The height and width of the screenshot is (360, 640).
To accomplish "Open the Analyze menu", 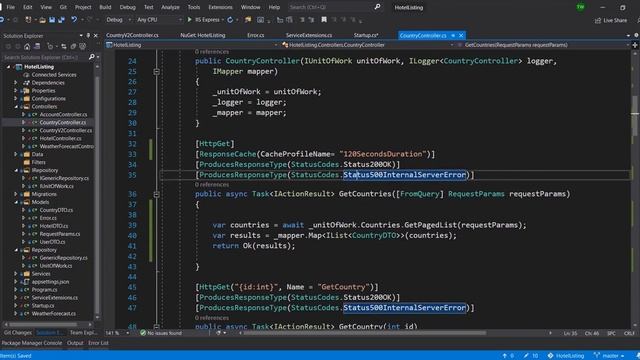I will click(x=170, y=7).
